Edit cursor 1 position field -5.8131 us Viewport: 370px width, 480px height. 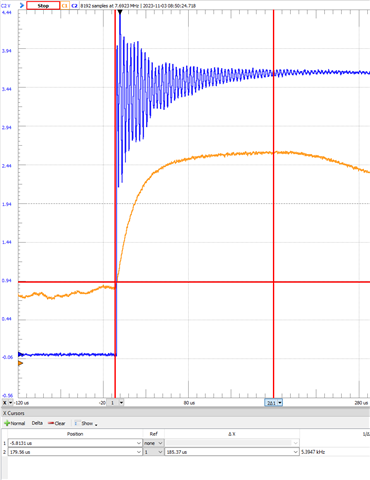coord(75,443)
